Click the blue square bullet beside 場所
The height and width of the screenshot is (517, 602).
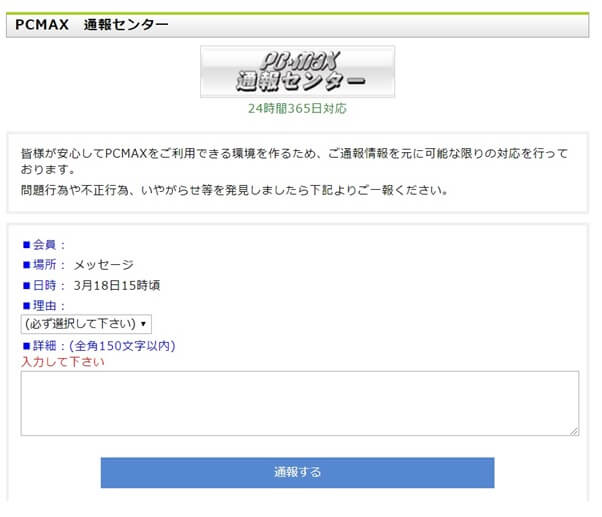(26, 265)
